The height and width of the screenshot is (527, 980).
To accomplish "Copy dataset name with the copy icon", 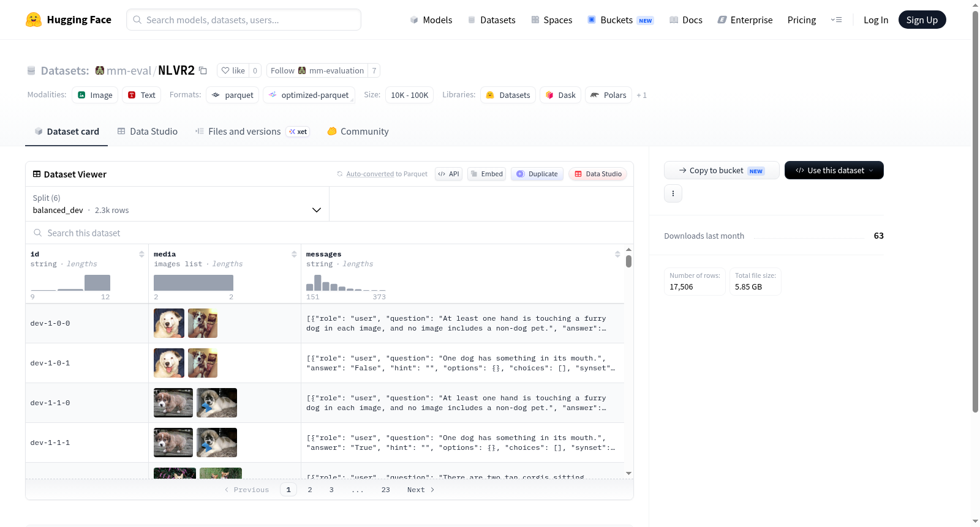I will [203, 70].
